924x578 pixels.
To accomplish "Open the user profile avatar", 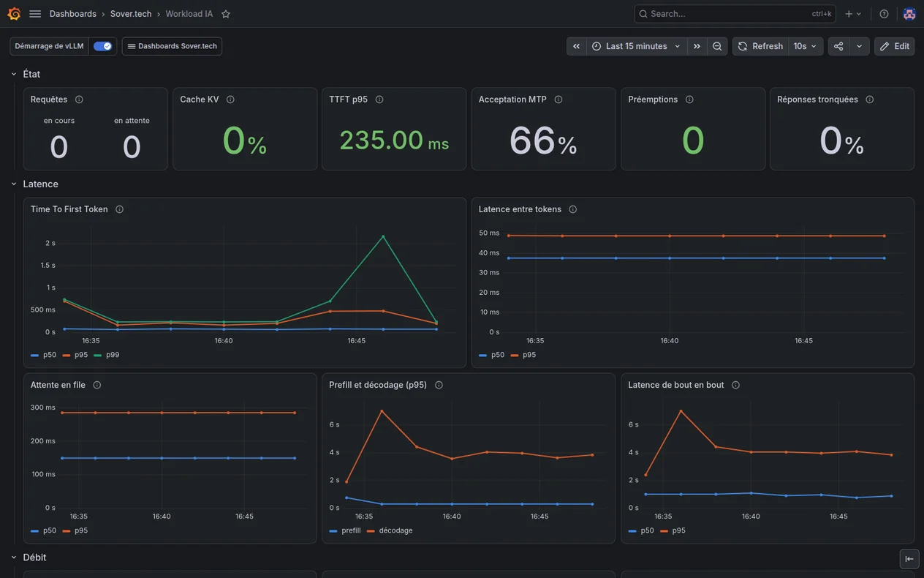I will (909, 14).
